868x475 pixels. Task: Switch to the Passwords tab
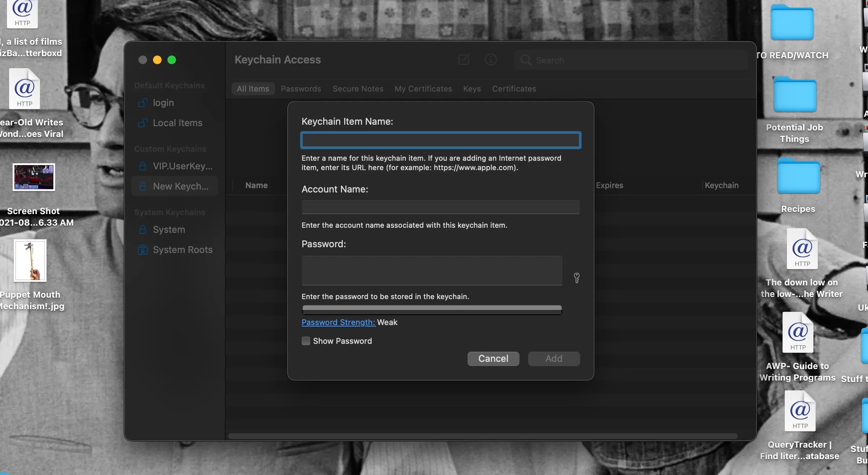pos(301,89)
